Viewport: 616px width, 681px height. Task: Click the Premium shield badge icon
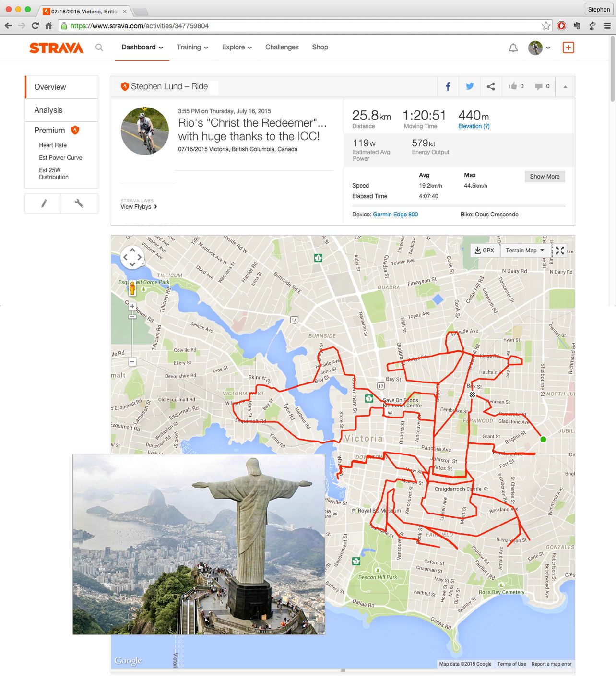[x=75, y=130]
